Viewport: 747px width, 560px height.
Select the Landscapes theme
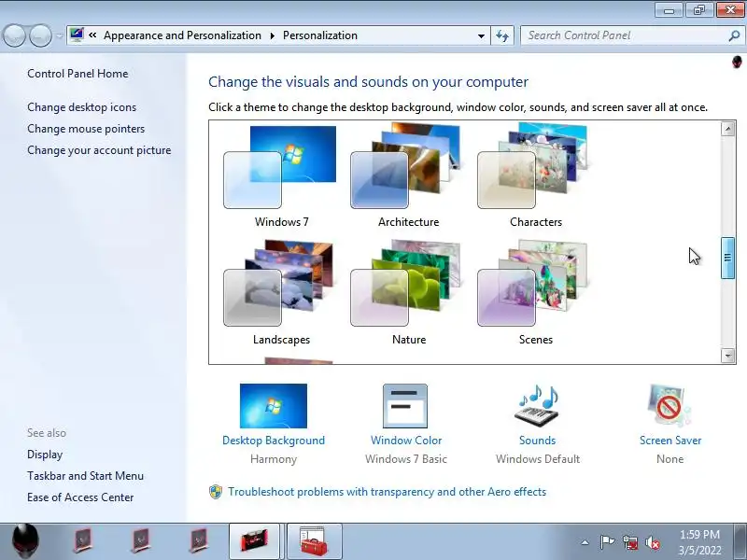281,293
